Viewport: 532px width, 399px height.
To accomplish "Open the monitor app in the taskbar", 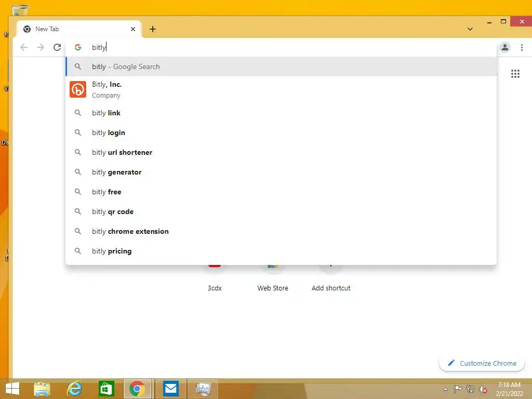I will (203, 389).
